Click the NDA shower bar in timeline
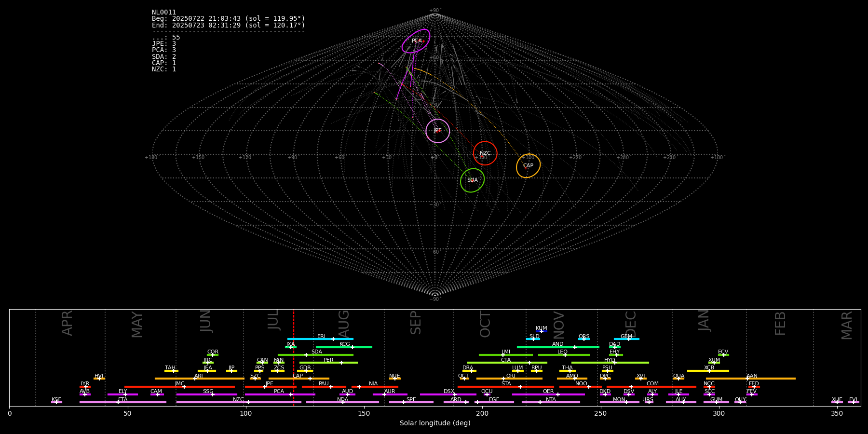Viewport: 868px width, 434px height. point(343,402)
